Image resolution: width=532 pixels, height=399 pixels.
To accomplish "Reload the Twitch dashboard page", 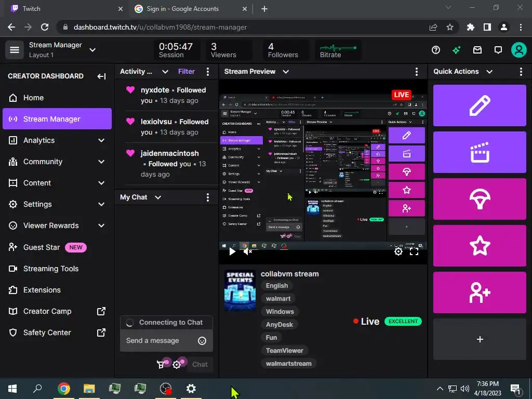I will coord(45,27).
